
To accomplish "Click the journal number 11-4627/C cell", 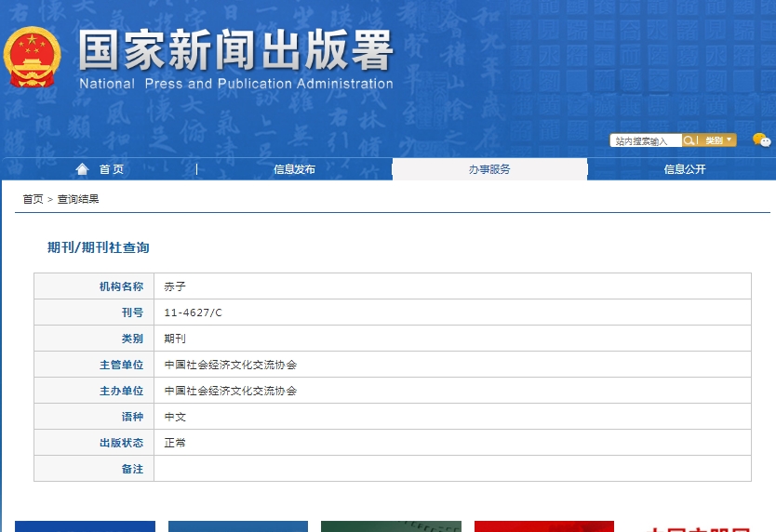I will point(194,313).
